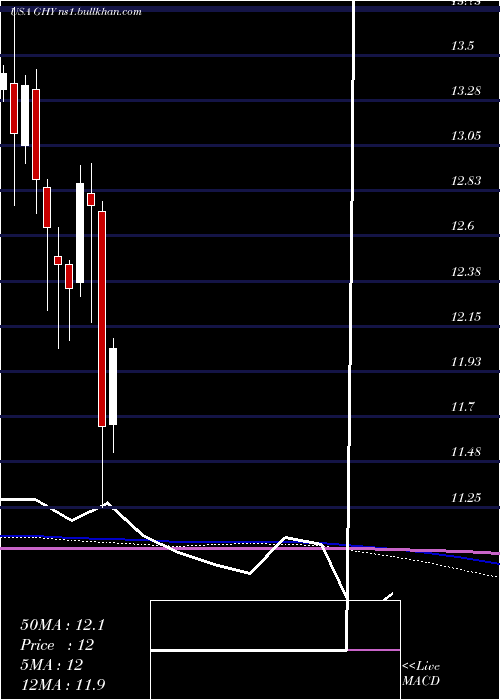Screen dimensions: 500x700
Task: Click the 11.48 price axis label
Action: click(x=466, y=452)
